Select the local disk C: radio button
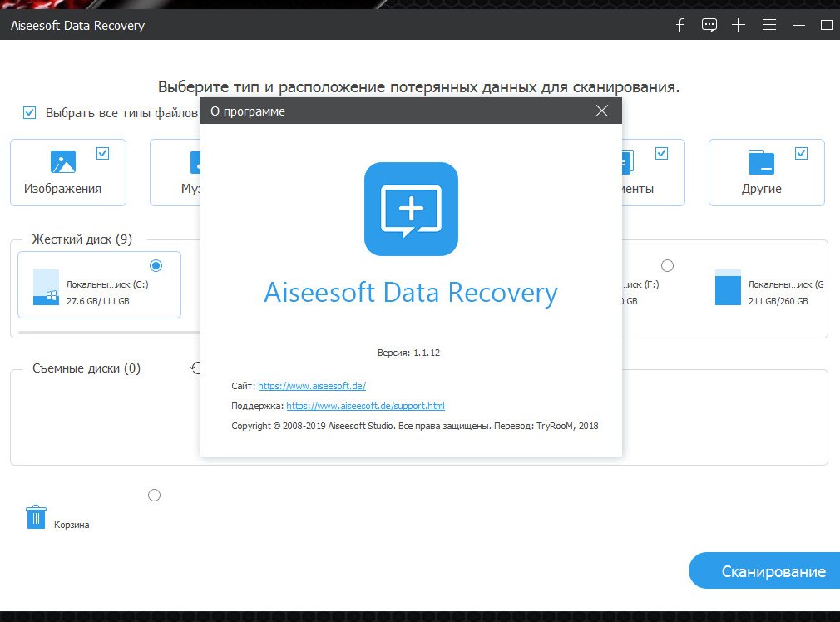The image size is (840, 622). pyautogui.click(x=156, y=266)
